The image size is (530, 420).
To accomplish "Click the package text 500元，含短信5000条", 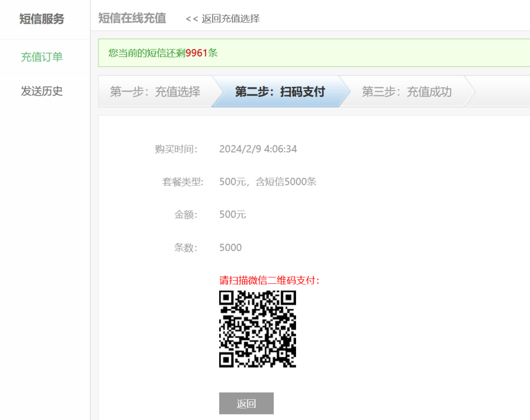I will point(268,182).
